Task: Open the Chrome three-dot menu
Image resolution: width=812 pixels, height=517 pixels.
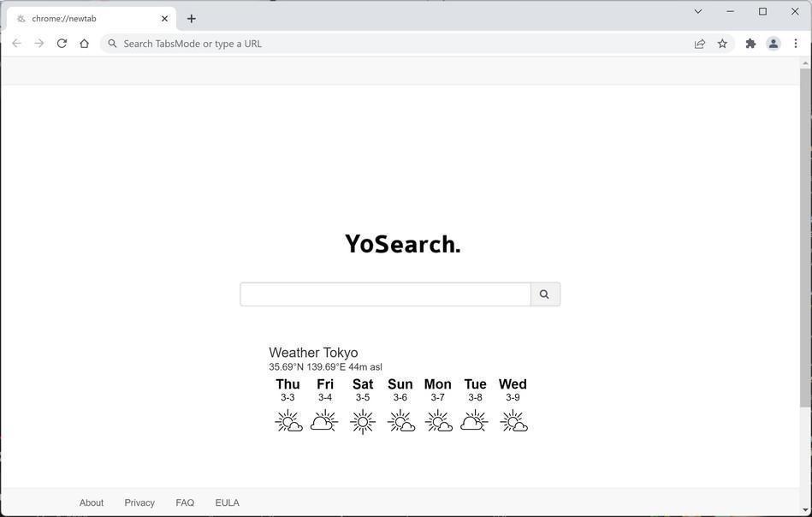Action: 796,44
